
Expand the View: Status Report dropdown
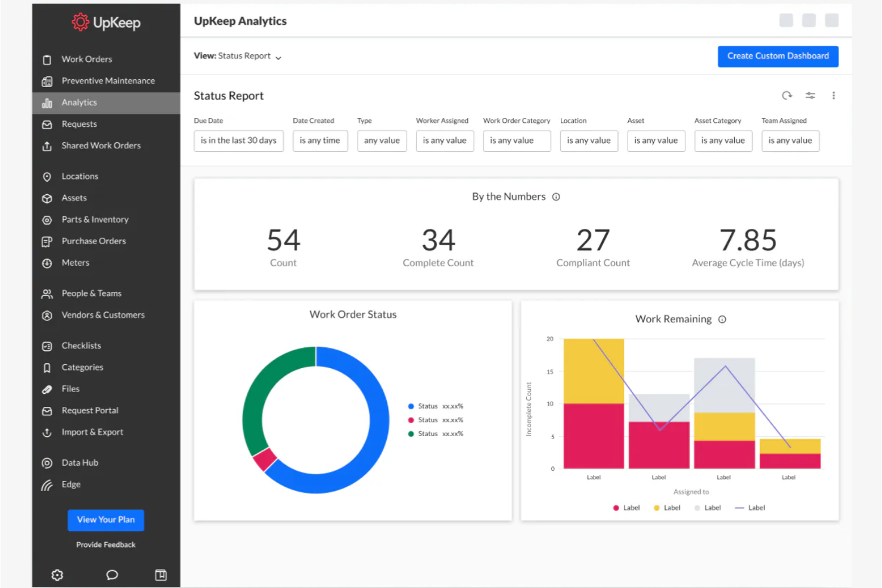click(x=238, y=56)
